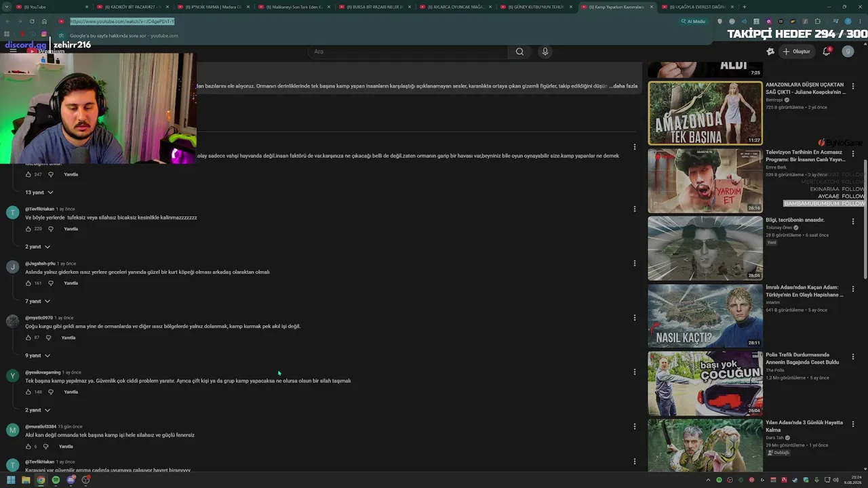Expand the 9 yanıt replies
Viewport: 868px width, 488px height.
click(x=37, y=355)
